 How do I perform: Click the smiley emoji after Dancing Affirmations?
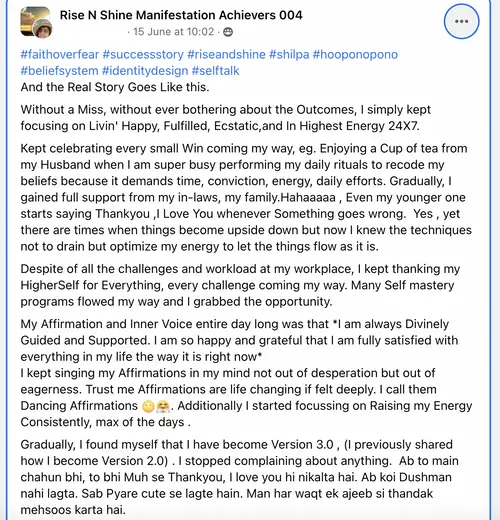(148, 406)
